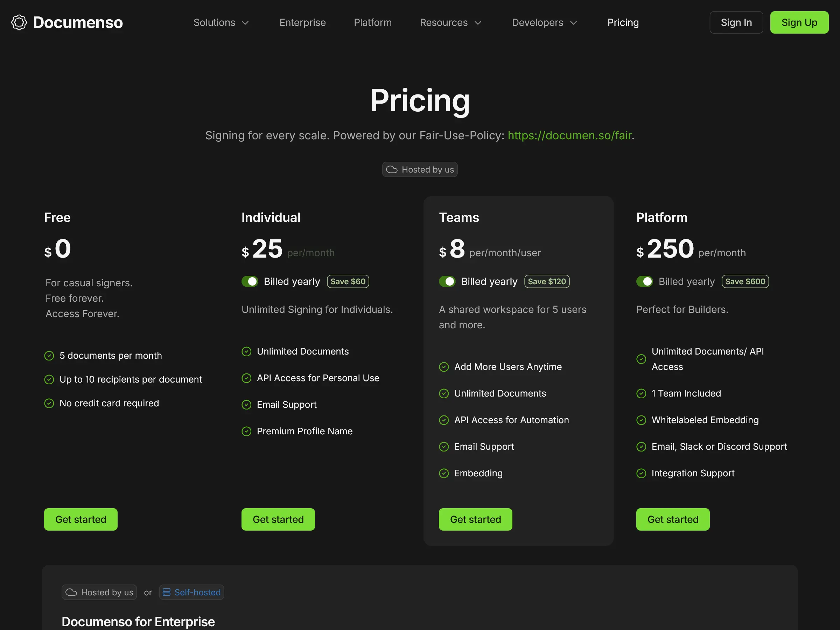Switch to the Self-hosted tab

pos(191,592)
